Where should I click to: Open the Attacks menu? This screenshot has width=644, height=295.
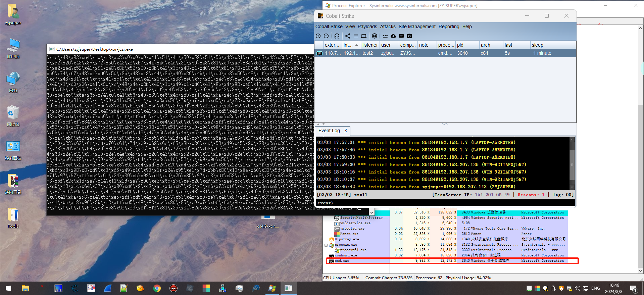(x=388, y=27)
